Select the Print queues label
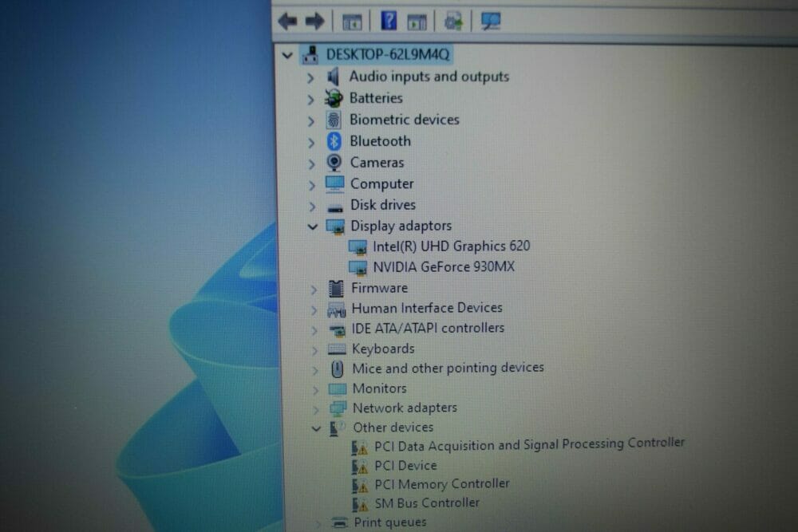798x532 pixels. 390,522
